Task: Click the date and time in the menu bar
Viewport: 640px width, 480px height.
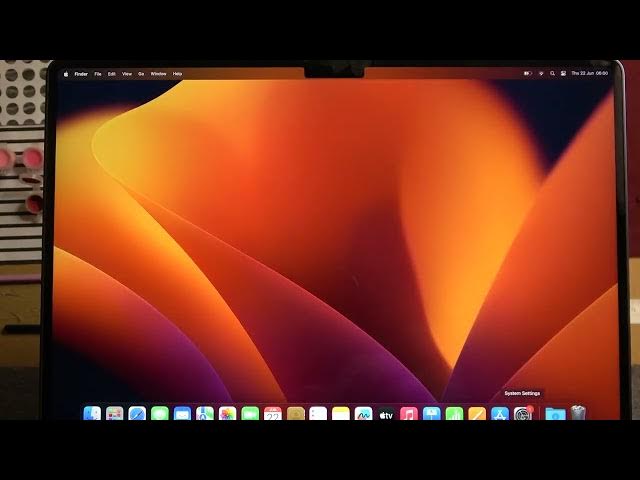Action: (589, 73)
